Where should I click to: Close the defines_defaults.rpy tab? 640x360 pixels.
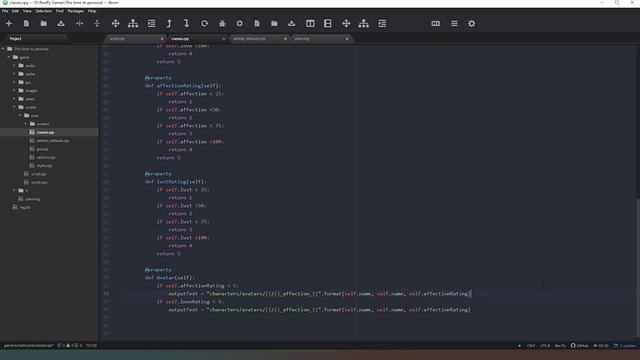[x=285, y=39]
